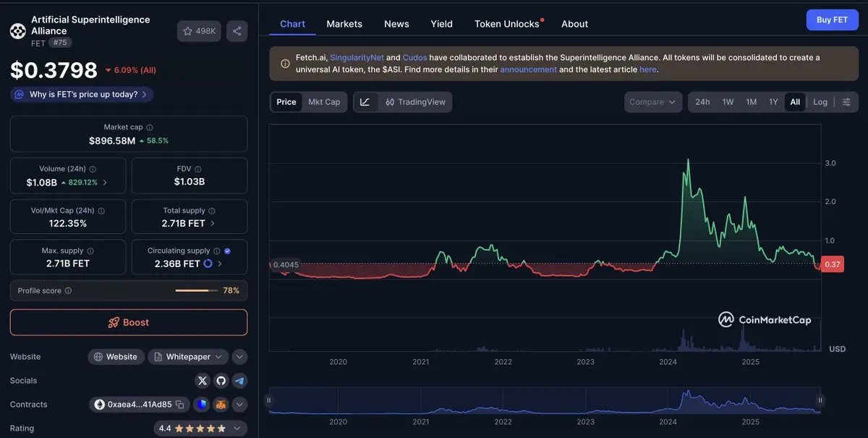Click info icon next to Max. supply
Viewport: 868px width, 438px height.
pyautogui.click(x=90, y=251)
